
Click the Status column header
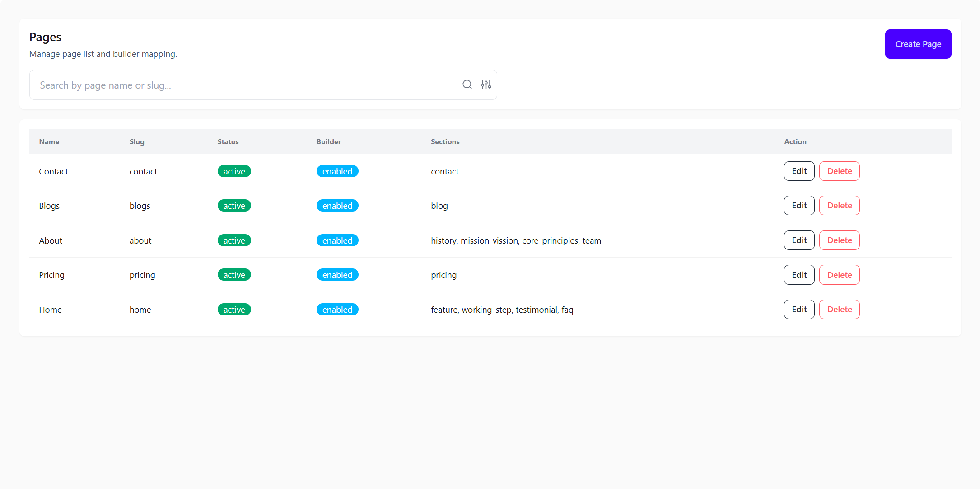click(228, 141)
